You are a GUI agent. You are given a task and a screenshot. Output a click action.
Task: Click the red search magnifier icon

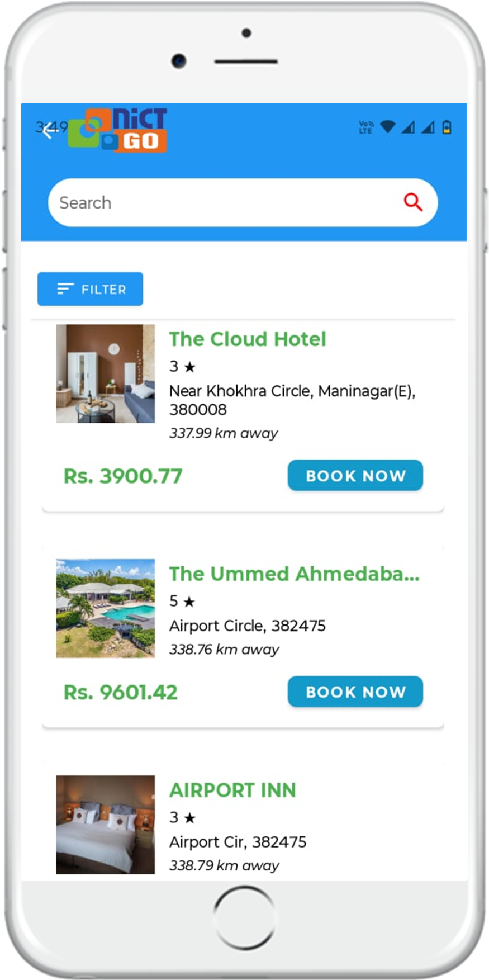click(x=413, y=202)
